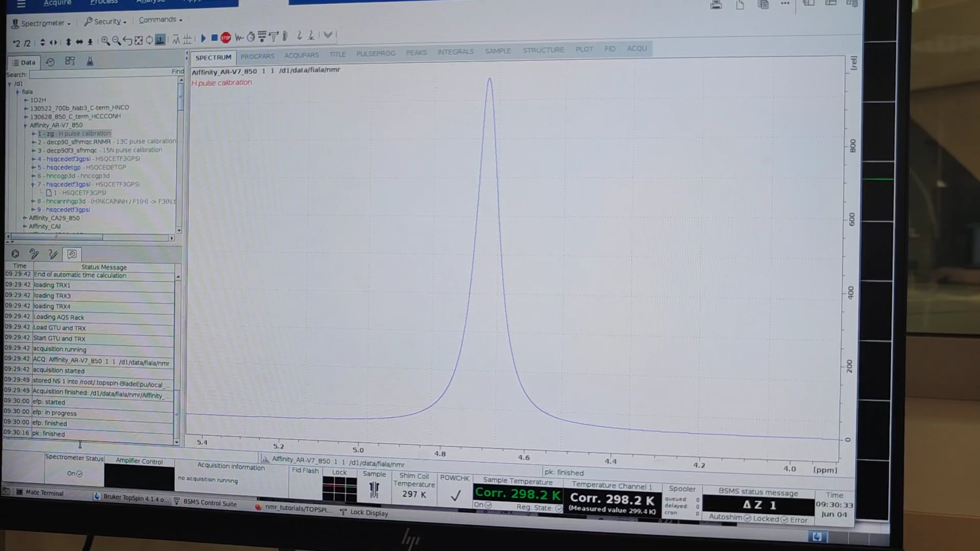This screenshot has width=980, height=551.
Task: Open the flask sample icon tab
Action: pyautogui.click(x=90, y=61)
